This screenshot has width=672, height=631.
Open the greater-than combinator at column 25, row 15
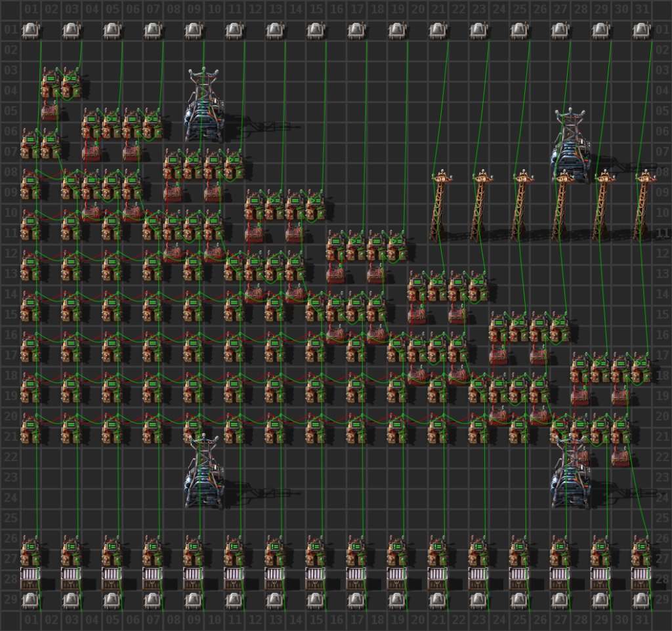tap(519, 327)
